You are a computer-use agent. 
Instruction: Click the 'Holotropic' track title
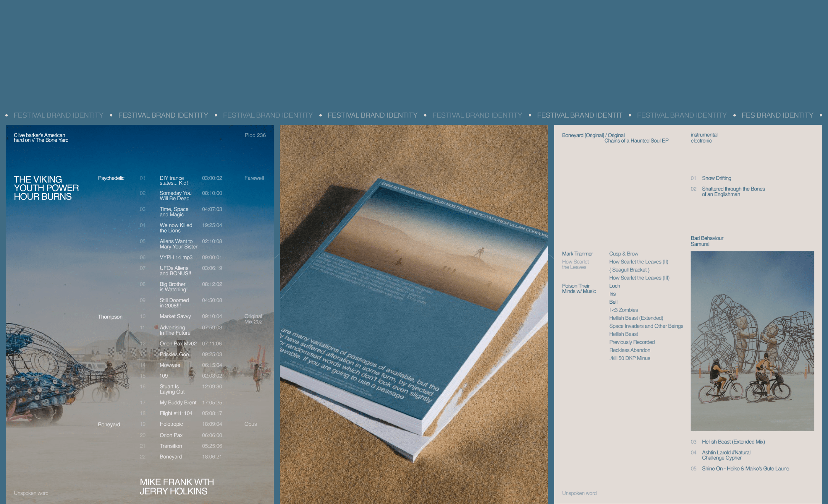171,424
